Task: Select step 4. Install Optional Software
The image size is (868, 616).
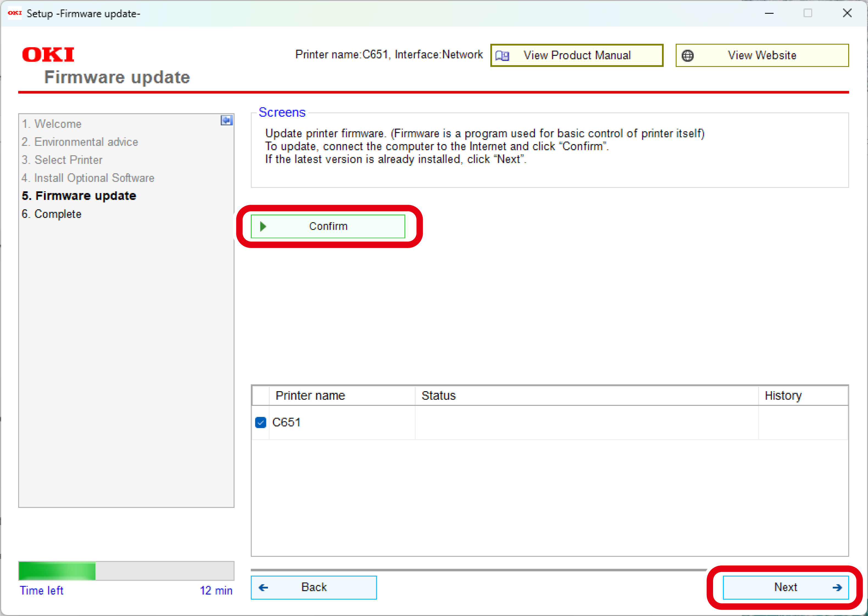Action: pyautogui.click(x=88, y=178)
